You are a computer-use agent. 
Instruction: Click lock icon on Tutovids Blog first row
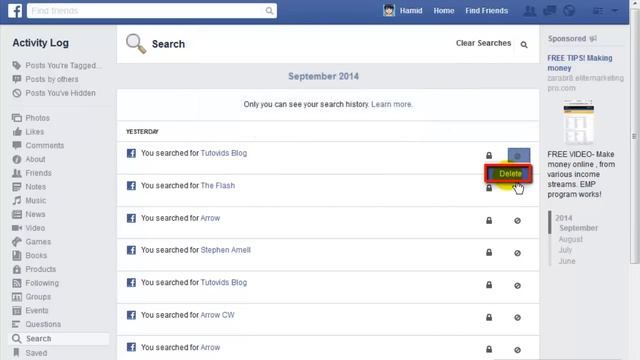pos(489,156)
